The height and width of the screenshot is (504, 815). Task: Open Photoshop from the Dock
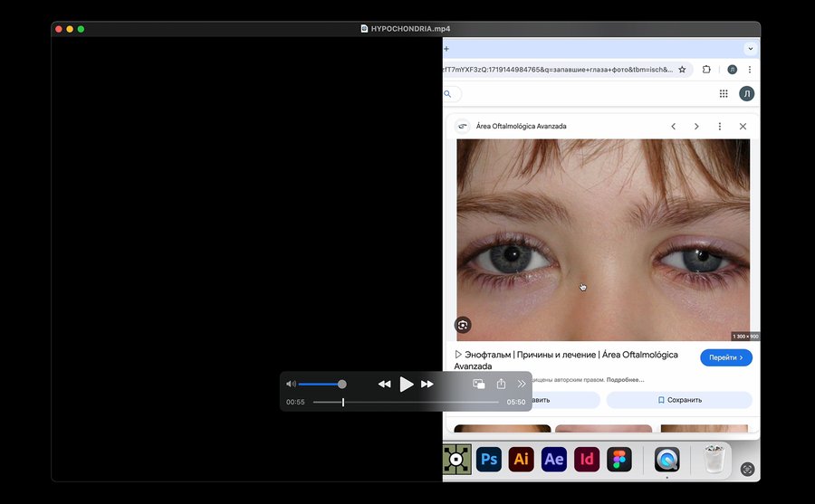click(x=489, y=460)
